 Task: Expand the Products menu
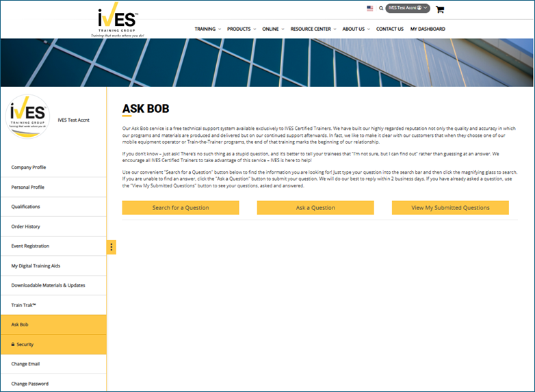(241, 29)
